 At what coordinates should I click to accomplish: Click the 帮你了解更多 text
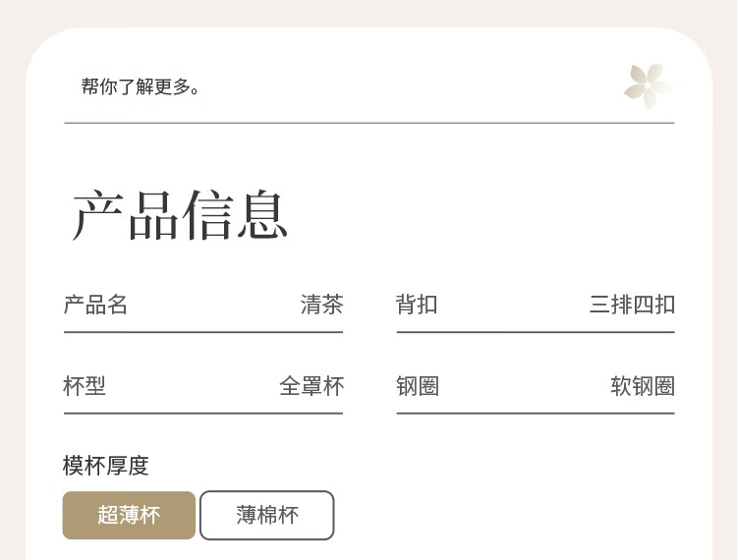(141, 86)
